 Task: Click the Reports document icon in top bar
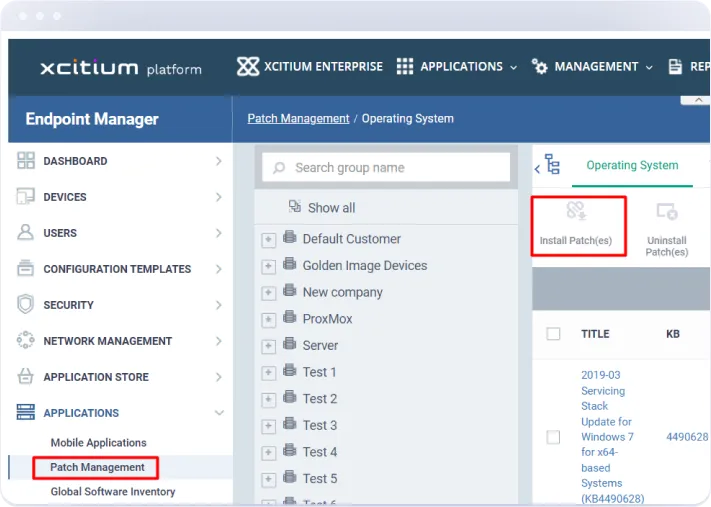click(675, 67)
